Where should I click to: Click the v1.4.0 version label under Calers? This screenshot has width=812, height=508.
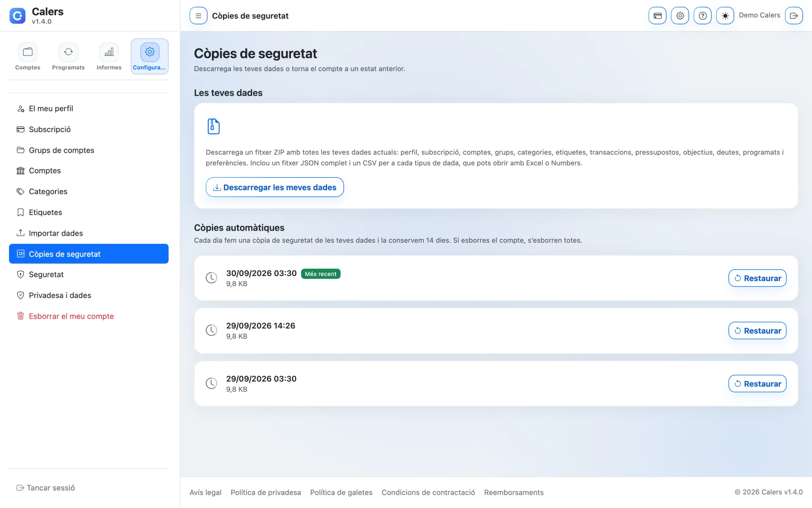(x=41, y=22)
